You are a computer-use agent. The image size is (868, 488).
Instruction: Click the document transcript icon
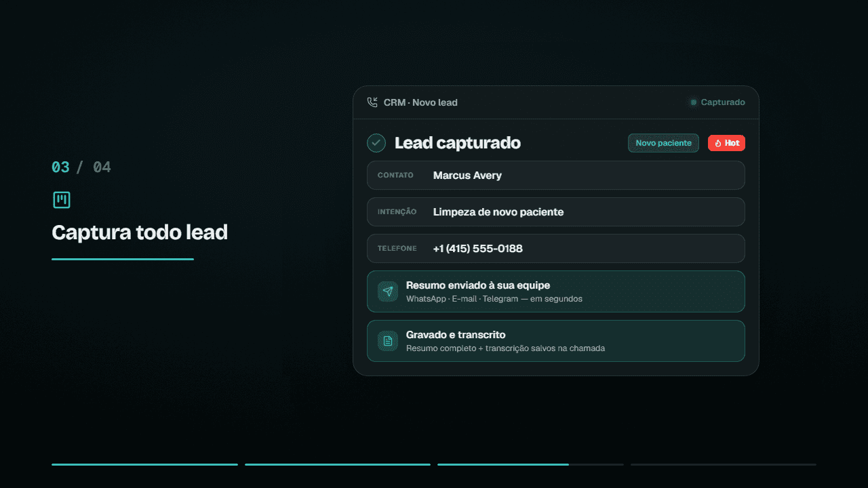tap(388, 341)
